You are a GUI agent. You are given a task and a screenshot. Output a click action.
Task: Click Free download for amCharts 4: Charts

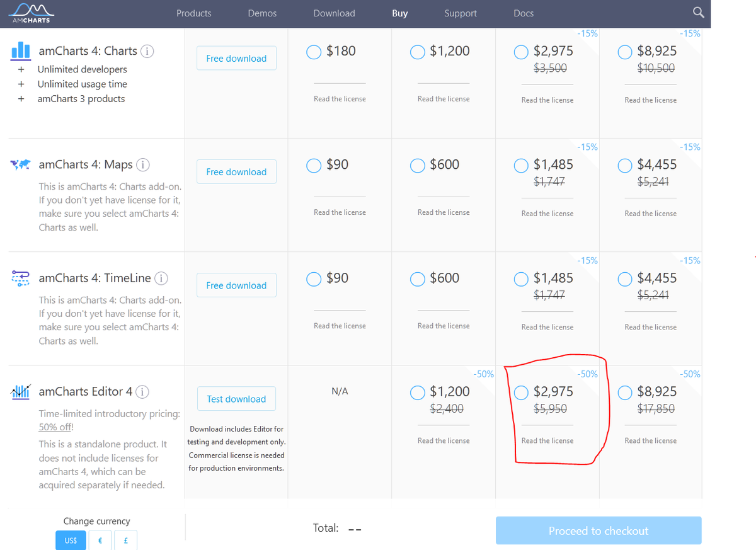pos(236,58)
